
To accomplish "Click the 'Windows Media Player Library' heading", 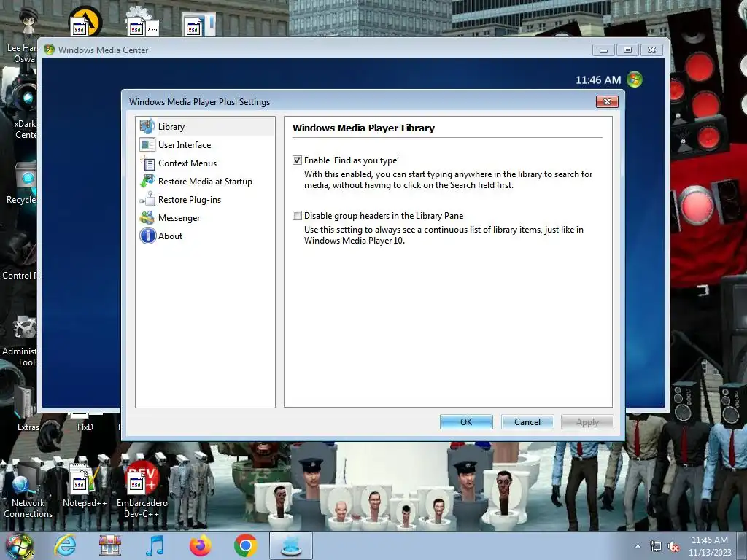I will 363,128.
